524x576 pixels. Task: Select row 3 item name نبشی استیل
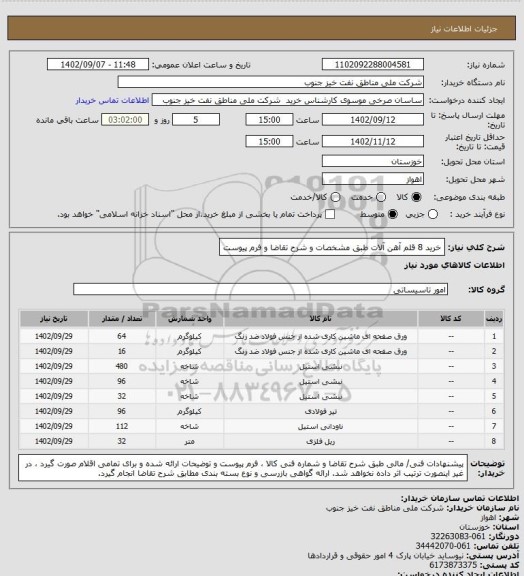(320, 367)
